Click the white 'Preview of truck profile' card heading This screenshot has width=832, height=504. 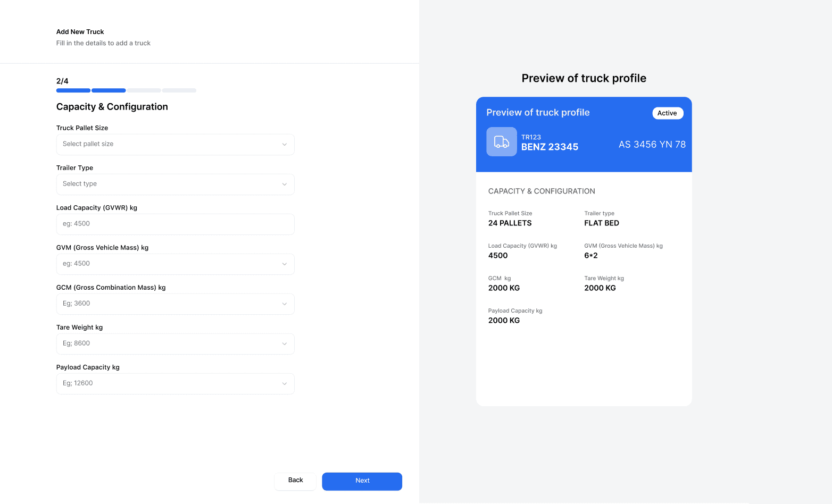tap(538, 113)
